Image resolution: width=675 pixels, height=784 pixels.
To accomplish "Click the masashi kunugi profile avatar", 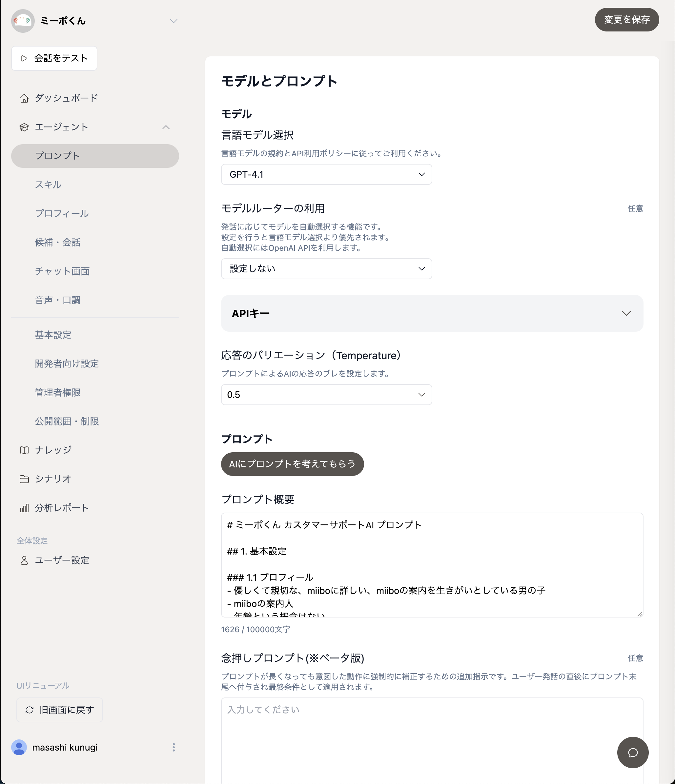I will (x=19, y=747).
